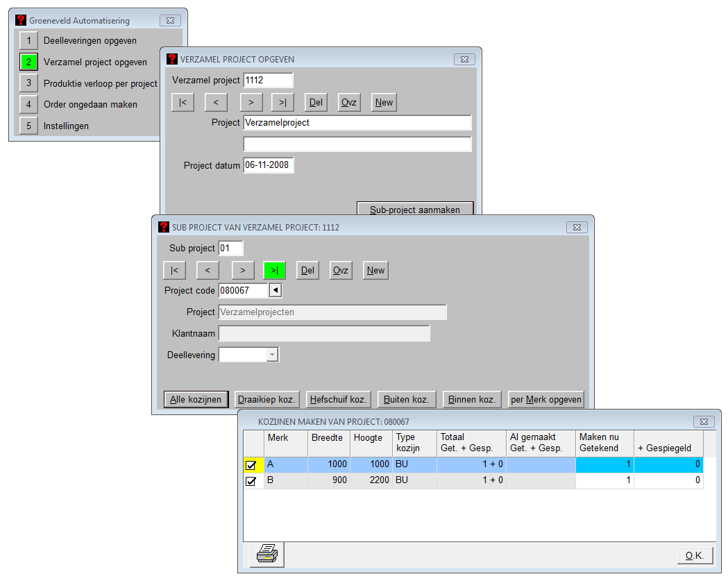Go to first record in Verzamel project
The width and height of the screenshot is (728, 581).
(x=183, y=103)
